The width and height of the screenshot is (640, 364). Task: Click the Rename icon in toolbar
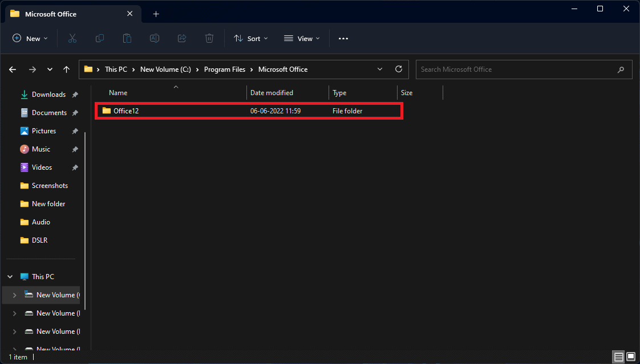155,38
